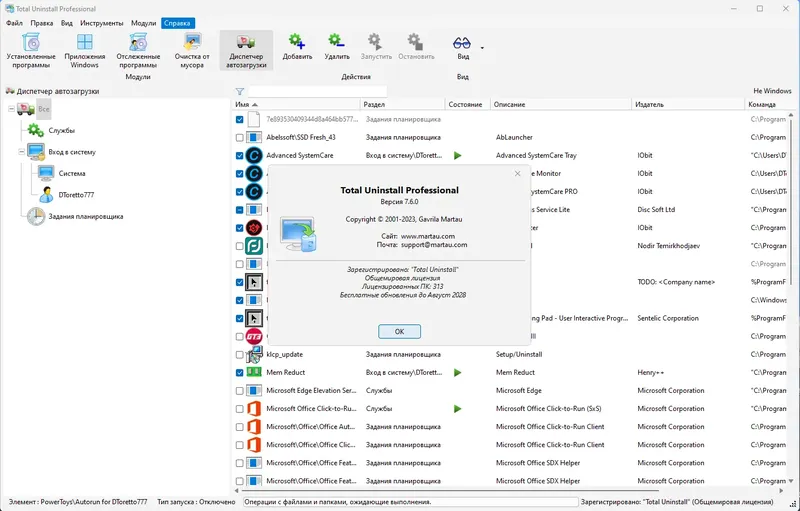Open the Инструменты menu
The width and height of the screenshot is (800, 511).
point(102,23)
